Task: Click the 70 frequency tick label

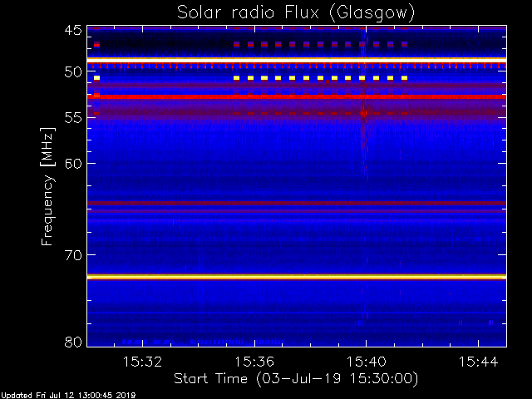Action: (73, 255)
